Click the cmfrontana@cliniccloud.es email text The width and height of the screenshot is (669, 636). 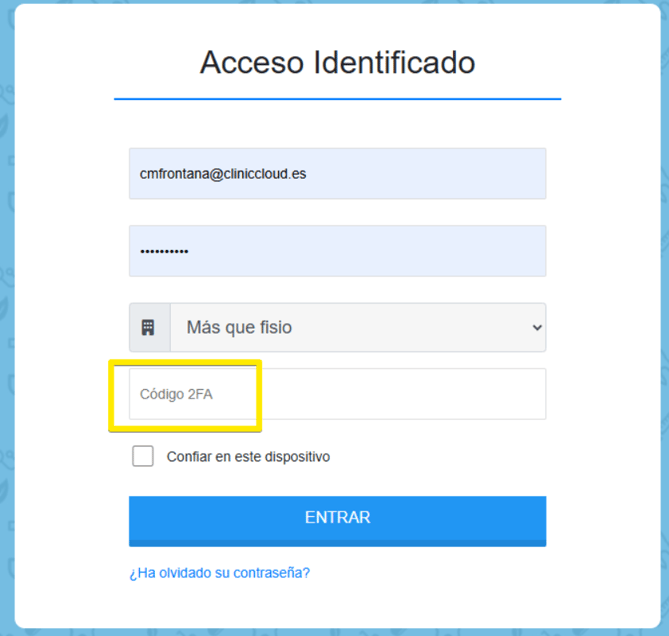[223, 174]
